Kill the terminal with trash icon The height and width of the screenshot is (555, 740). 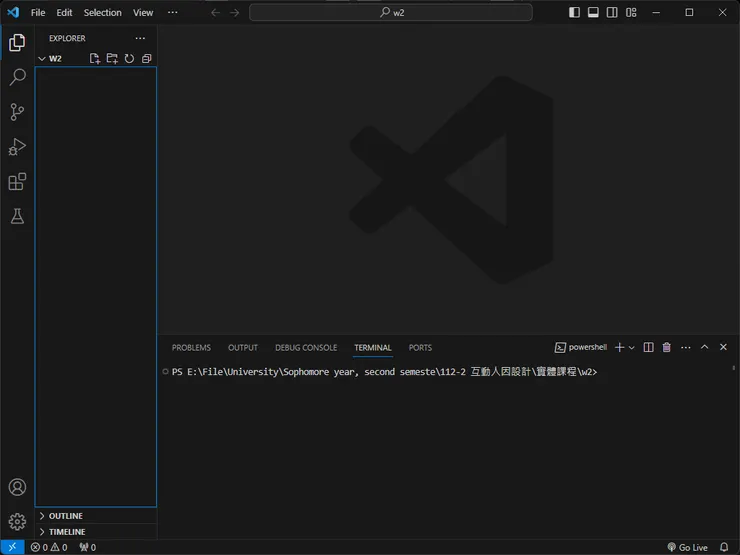[667, 347]
